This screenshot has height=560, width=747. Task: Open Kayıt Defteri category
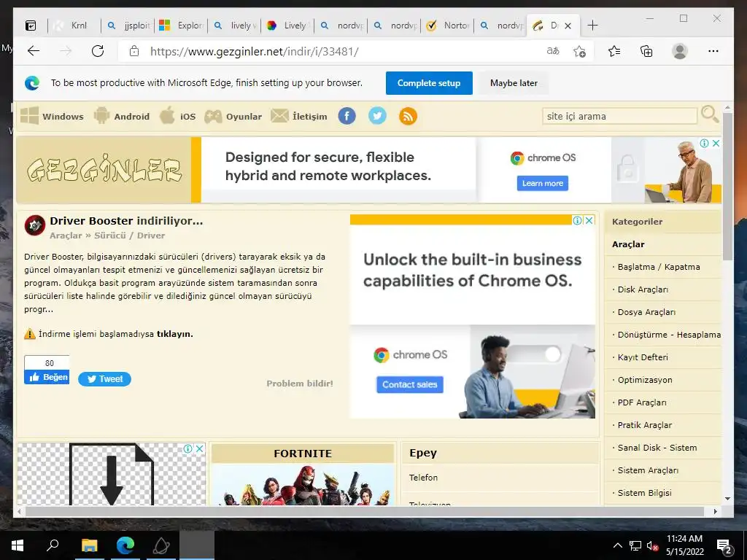click(x=643, y=357)
